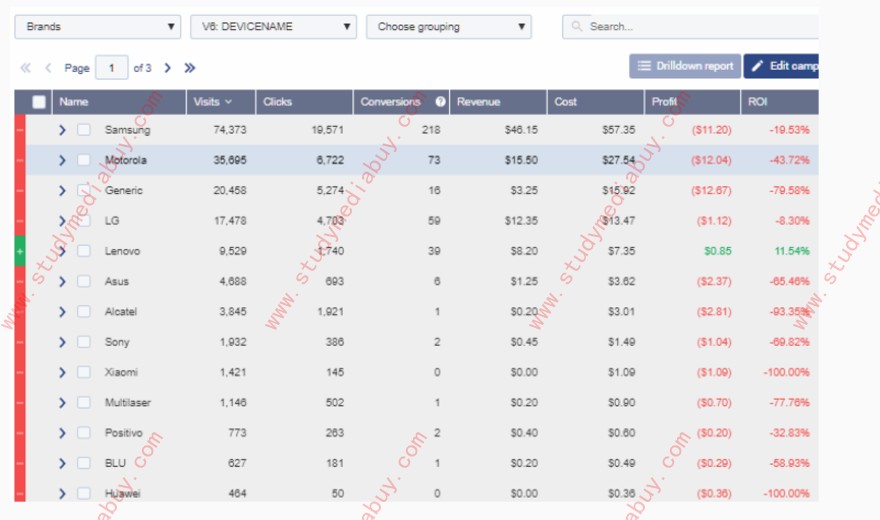Click Samsung's ROI value -19.53%
Viewport: 880px width, 520px height.
[x=790, y=130]
